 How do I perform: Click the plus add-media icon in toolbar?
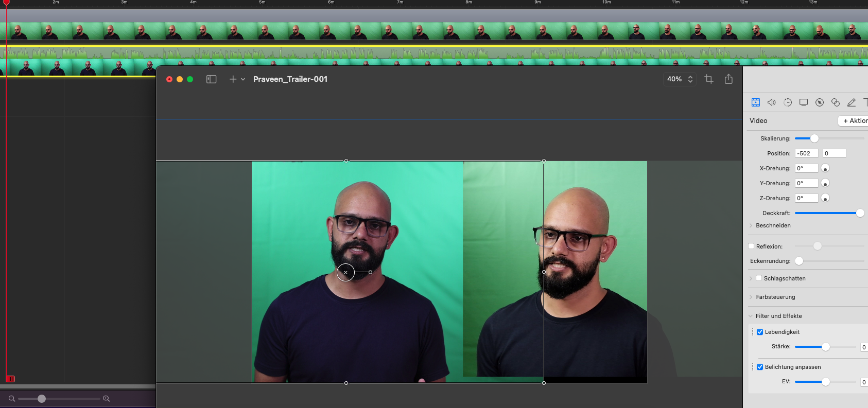233,79
